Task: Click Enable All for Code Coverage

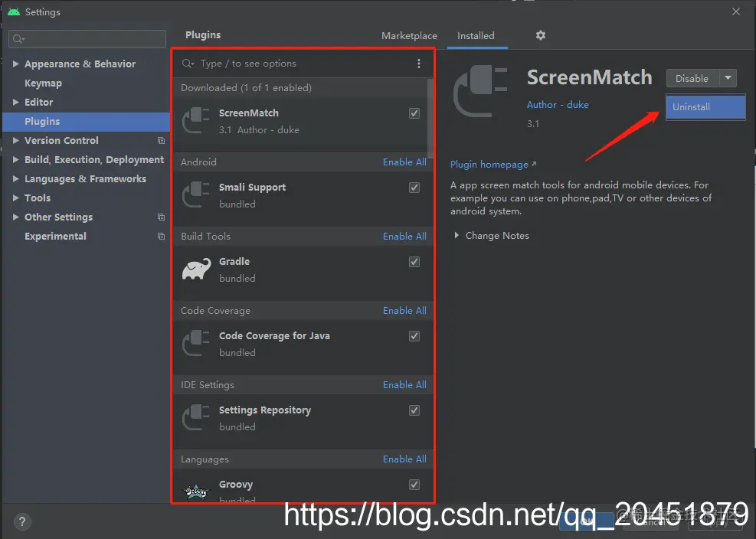Action: click(404, 311)
